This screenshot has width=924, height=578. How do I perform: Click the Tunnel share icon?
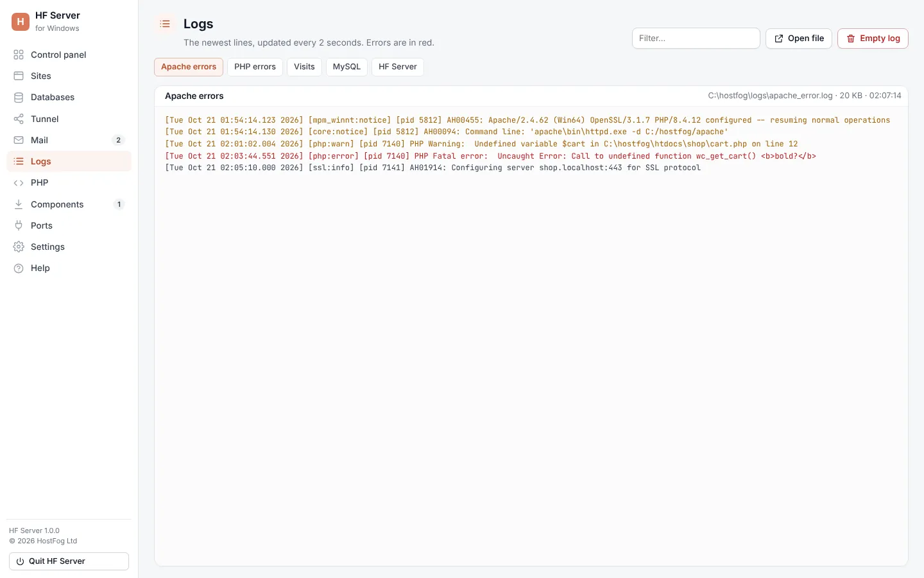point(19,119)
